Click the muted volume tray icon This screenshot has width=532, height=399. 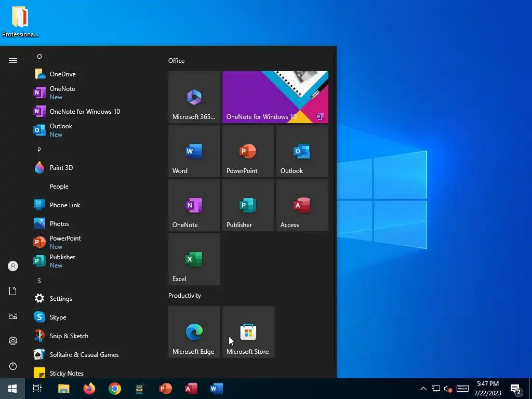[x=448, y=389]
